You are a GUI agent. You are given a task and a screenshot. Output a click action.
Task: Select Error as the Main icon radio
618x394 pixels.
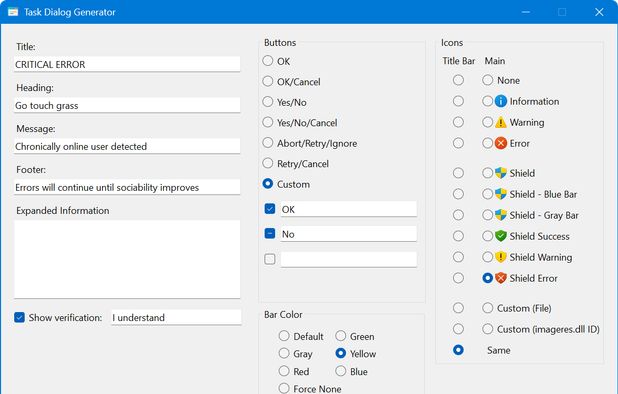488,143
